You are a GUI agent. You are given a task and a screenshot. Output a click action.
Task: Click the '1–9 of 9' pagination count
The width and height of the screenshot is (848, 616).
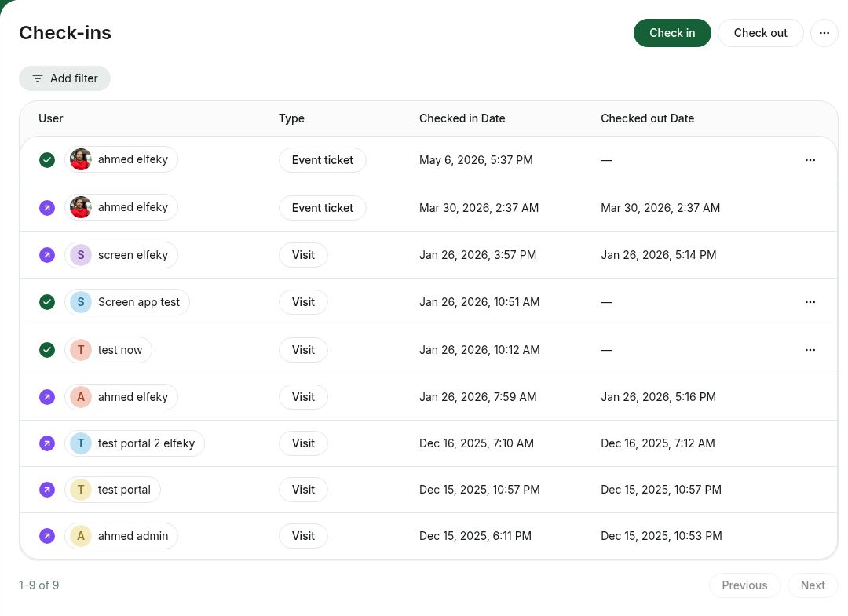pos(39,585)
